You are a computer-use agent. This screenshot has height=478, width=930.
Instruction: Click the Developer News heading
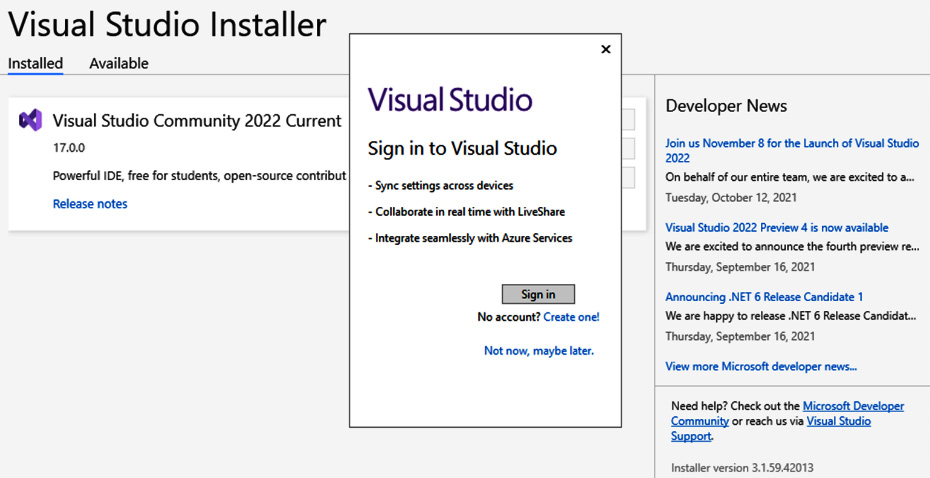[x=726, y=106]
